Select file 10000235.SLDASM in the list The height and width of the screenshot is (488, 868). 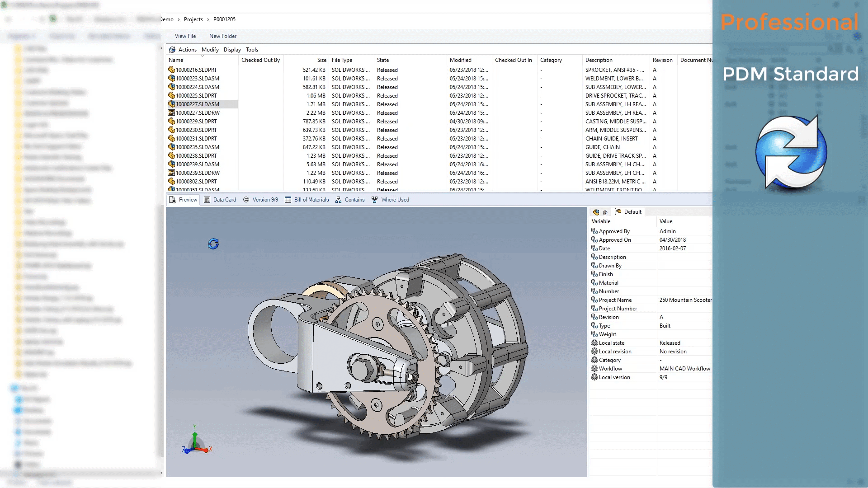tap(198, 147)
